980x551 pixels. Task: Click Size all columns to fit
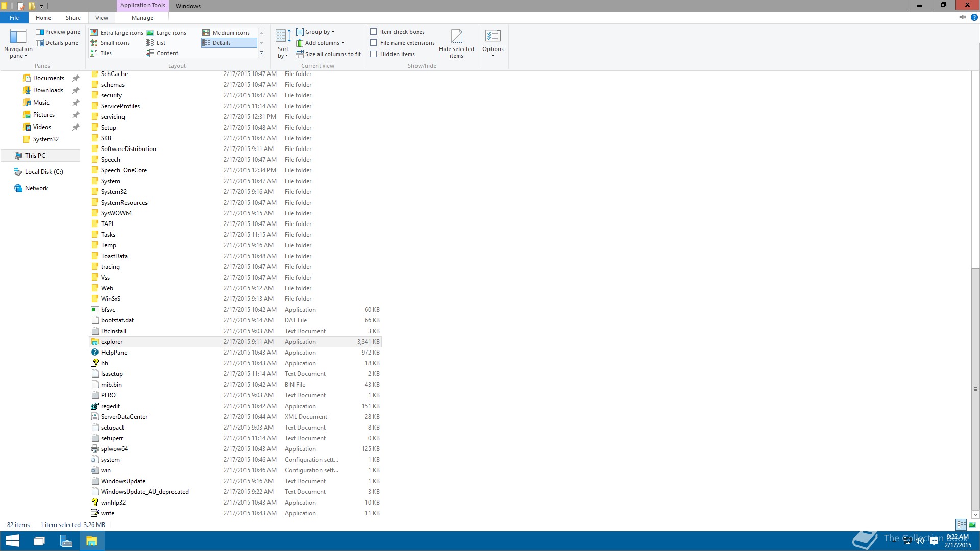328,54
